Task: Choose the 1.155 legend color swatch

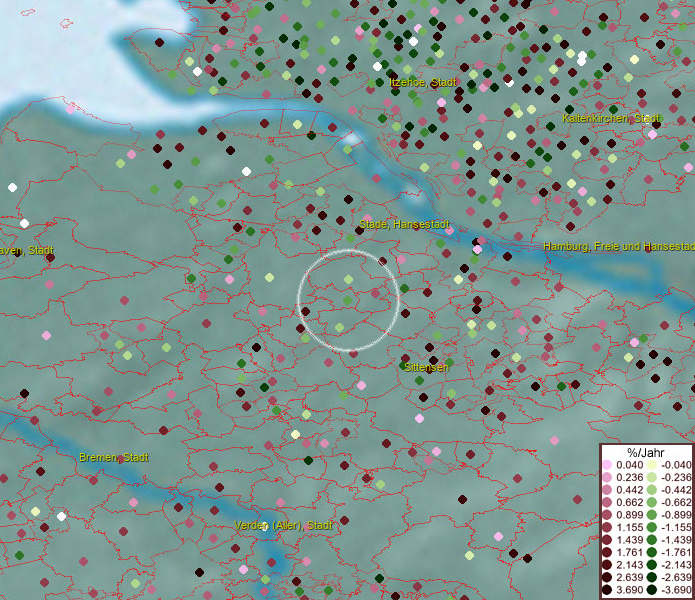Action: point(607,527)
